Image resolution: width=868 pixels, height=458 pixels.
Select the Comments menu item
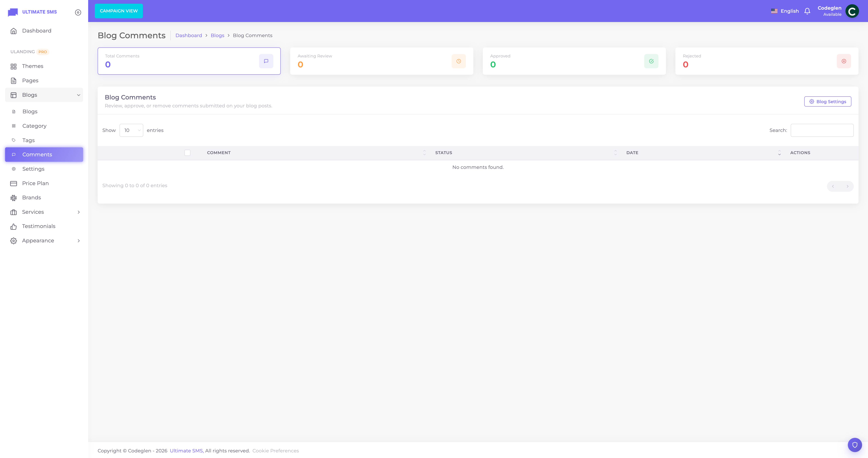click(x=44, y=155)
